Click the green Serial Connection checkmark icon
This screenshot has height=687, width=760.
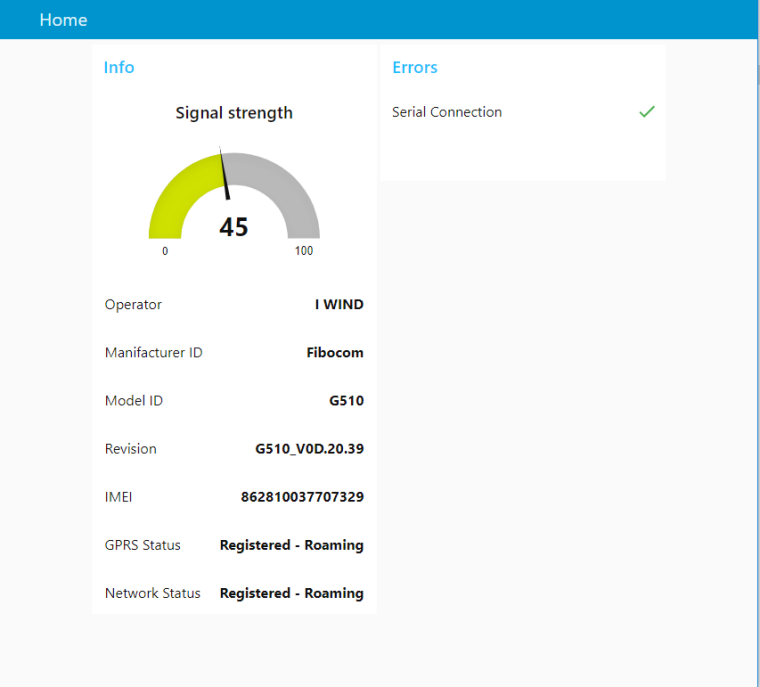(646, 112)
